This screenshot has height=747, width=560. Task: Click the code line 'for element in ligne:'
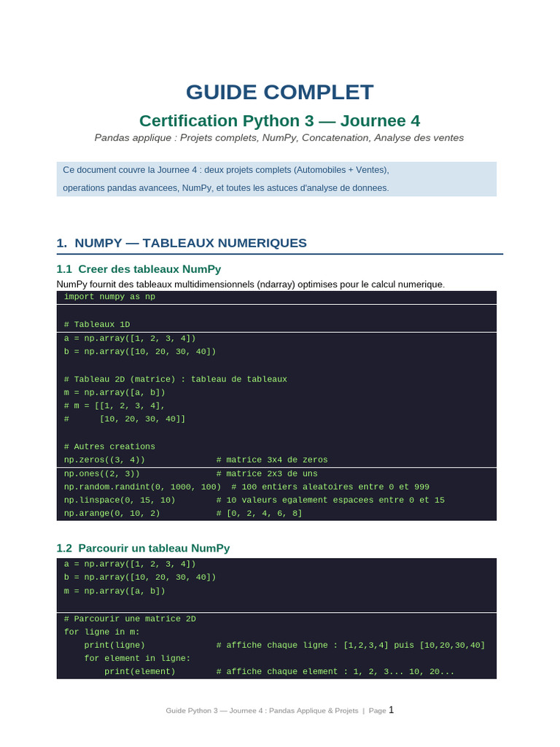coord(137,659)
